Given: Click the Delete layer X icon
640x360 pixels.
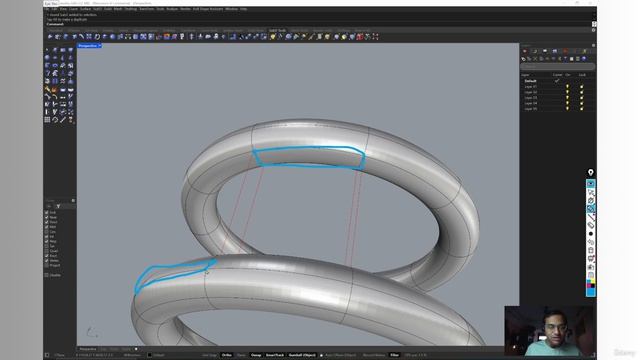Looking at the screenshot, I should [536, 59].
